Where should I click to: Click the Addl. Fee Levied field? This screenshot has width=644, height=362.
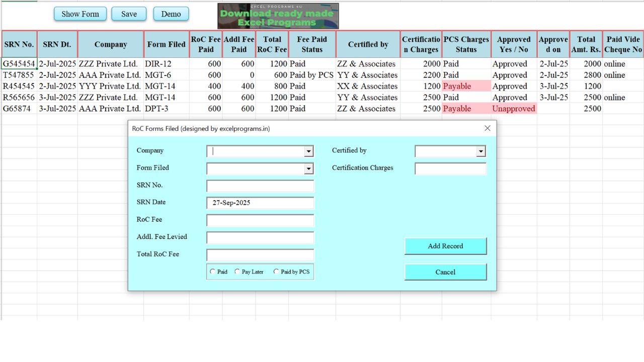point(260,238)
